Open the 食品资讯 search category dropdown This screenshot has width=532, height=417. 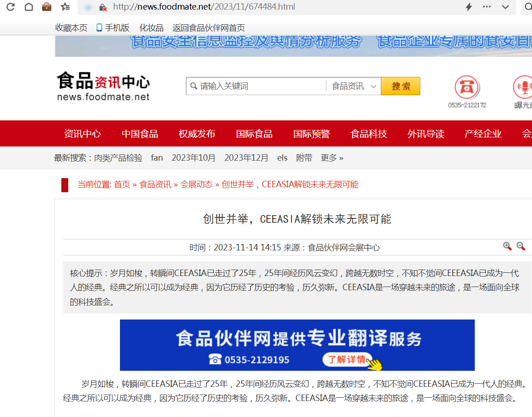pos(354,86)
